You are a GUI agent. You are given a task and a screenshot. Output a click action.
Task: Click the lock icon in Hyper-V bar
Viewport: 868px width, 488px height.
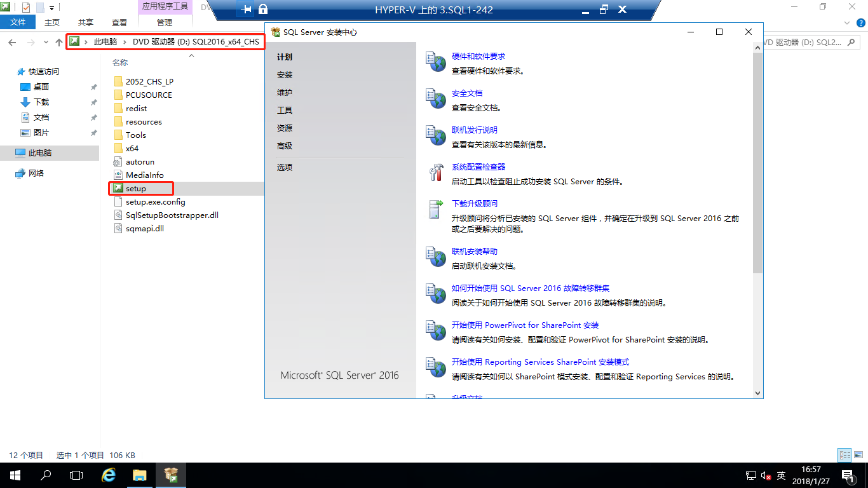tap(263, 10)
